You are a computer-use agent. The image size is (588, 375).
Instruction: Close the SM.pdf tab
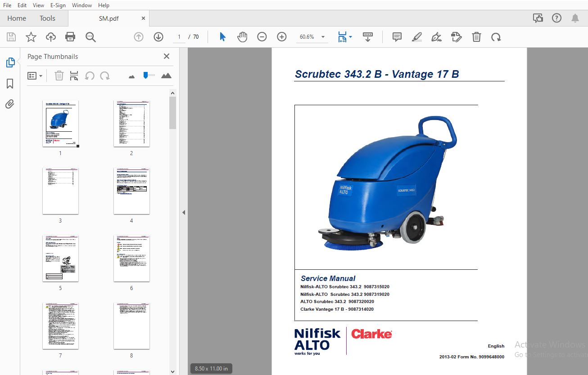click(x=144, y=18)
